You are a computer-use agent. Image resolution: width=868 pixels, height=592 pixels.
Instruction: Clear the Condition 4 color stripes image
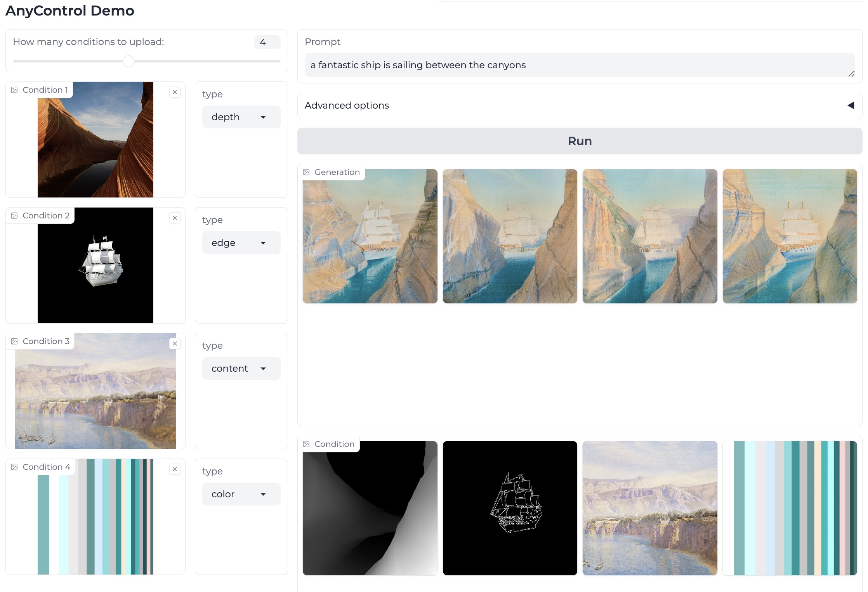click(x=175, y=469)
